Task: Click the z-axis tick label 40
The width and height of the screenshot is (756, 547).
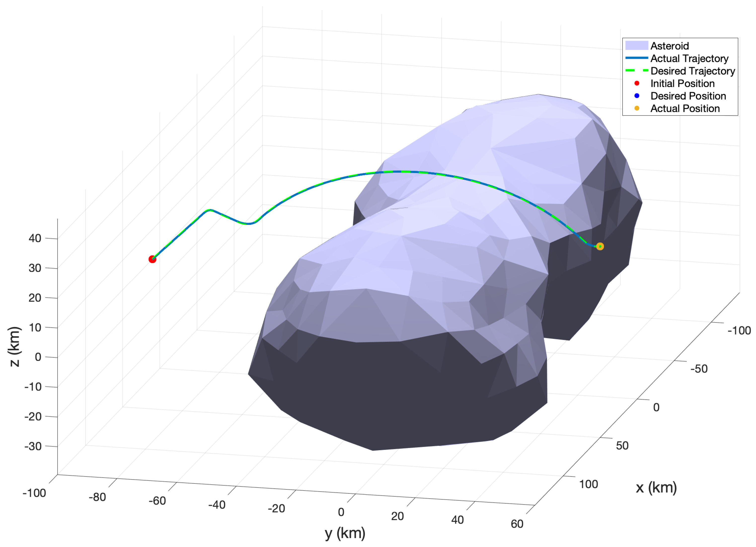Action: (35, 238)
